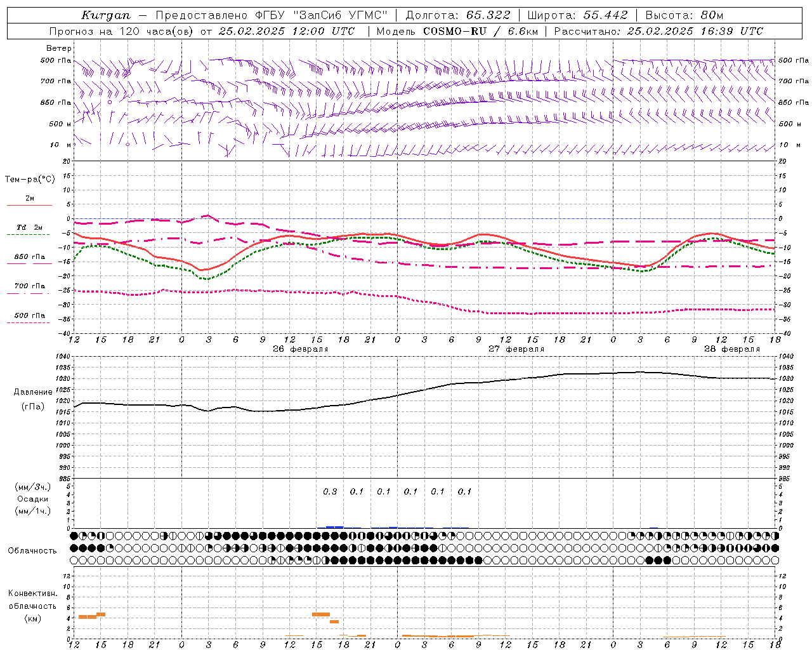Select the 'Модель COSMO-RU / 6.6км' model label
Screen dimensions: 812x650
tap(457, 31)
